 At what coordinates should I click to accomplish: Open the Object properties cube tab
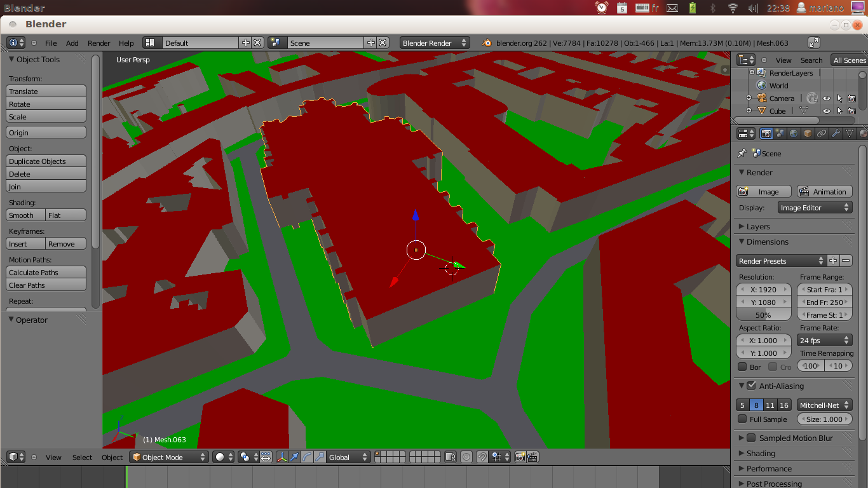pos(808,133)
